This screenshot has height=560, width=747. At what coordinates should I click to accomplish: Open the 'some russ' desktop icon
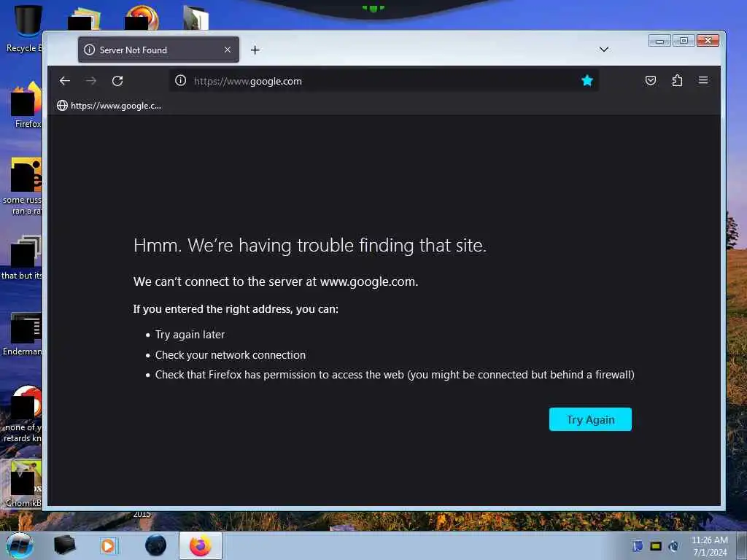24,186
